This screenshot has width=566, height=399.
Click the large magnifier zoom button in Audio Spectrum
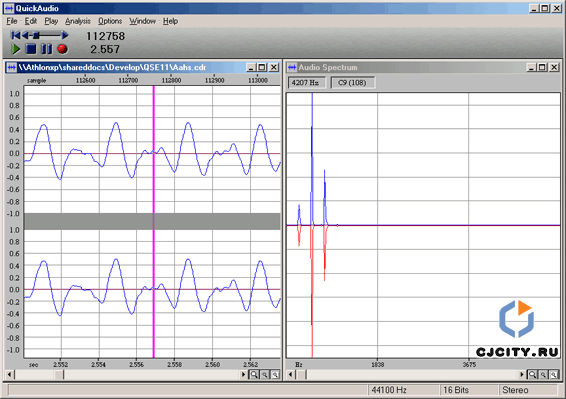point(532,375)
